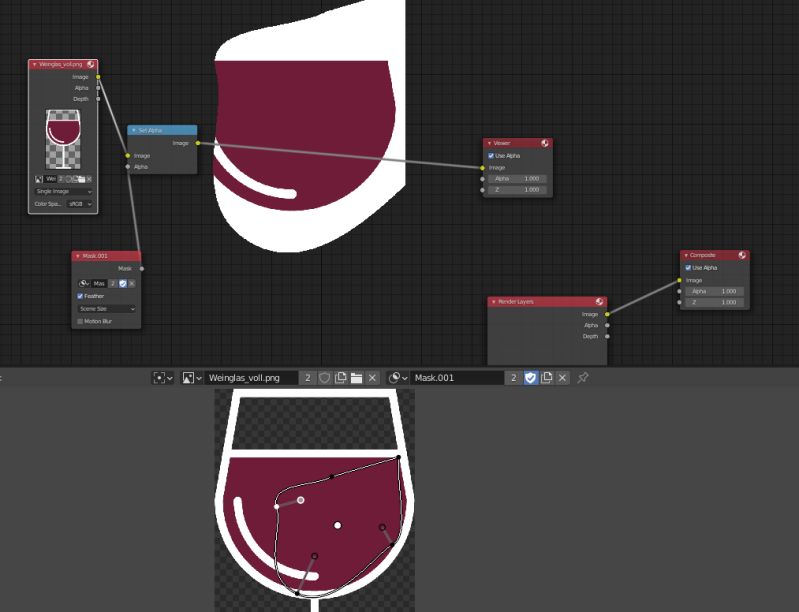This screenshot has width=799, height=612.
Task: Toggle Use Alpha checkbox in Composite node
Action: [688, 268]
